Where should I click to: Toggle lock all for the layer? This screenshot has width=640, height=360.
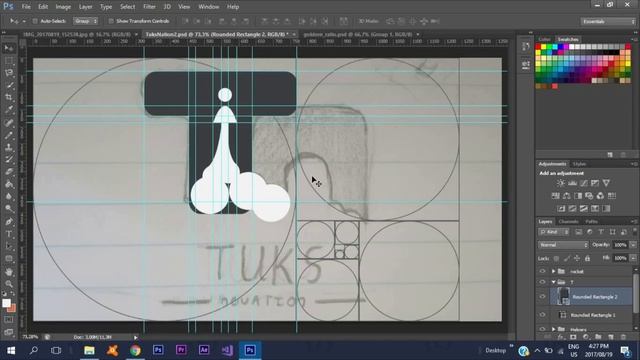[x=587, y=258]
